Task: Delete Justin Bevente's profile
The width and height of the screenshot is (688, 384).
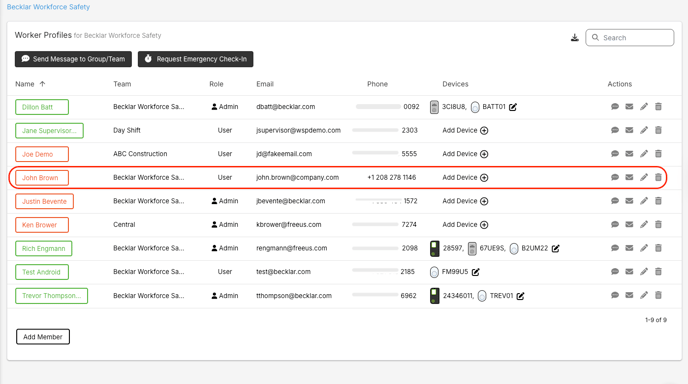Action: (658, 201)
